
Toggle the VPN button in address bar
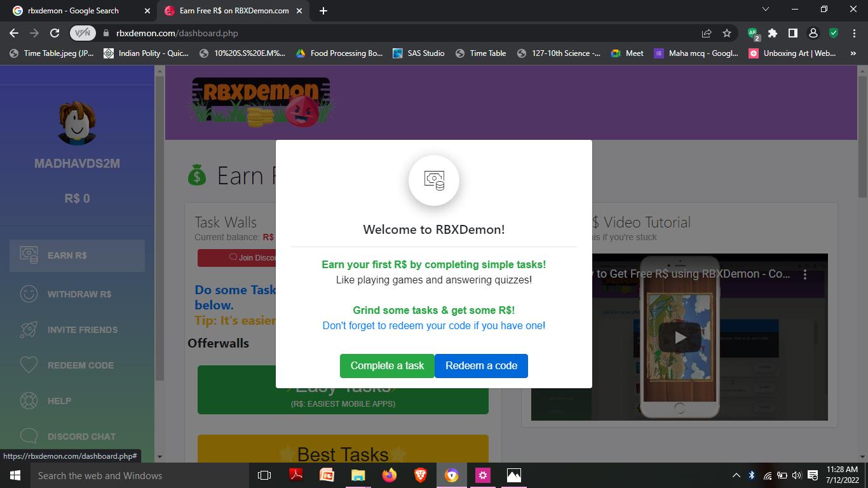point(83,33)
